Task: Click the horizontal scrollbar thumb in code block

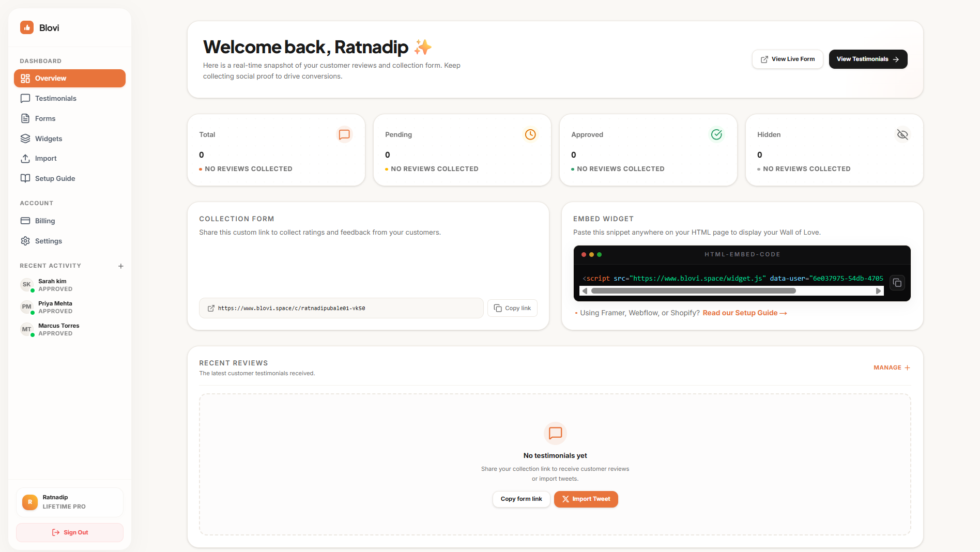Action: coord(694,291)
